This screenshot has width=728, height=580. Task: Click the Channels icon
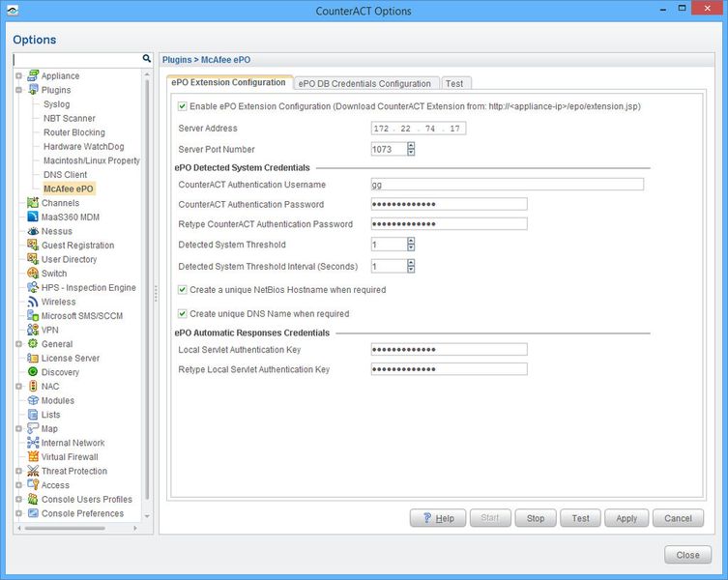tap(33, 202)
